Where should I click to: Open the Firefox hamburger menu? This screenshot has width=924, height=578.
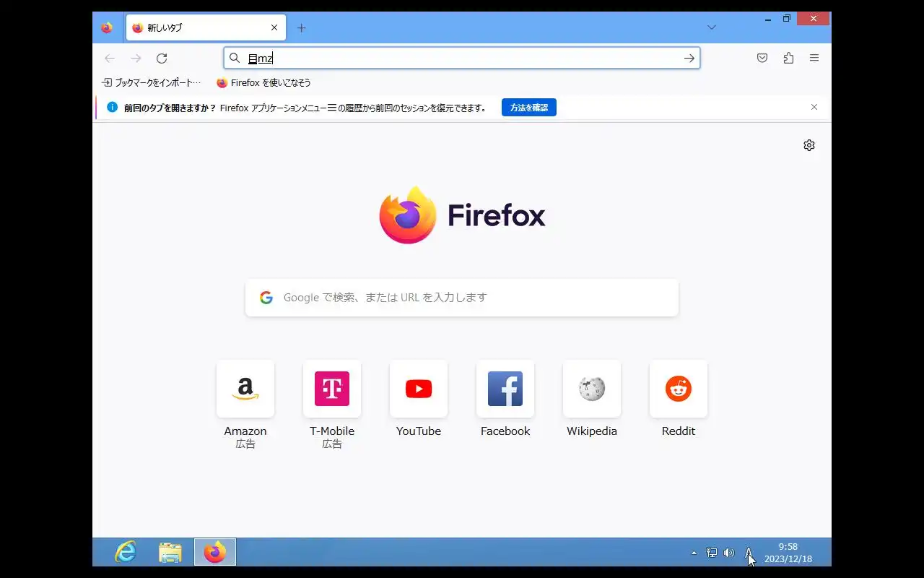tap(814, 59)
